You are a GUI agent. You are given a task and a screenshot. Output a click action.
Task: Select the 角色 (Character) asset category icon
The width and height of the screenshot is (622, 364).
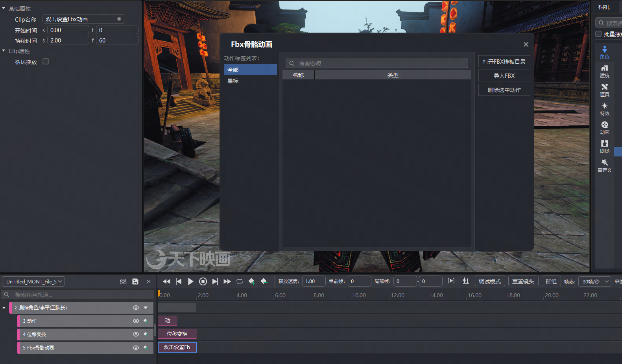click(604, 51)
